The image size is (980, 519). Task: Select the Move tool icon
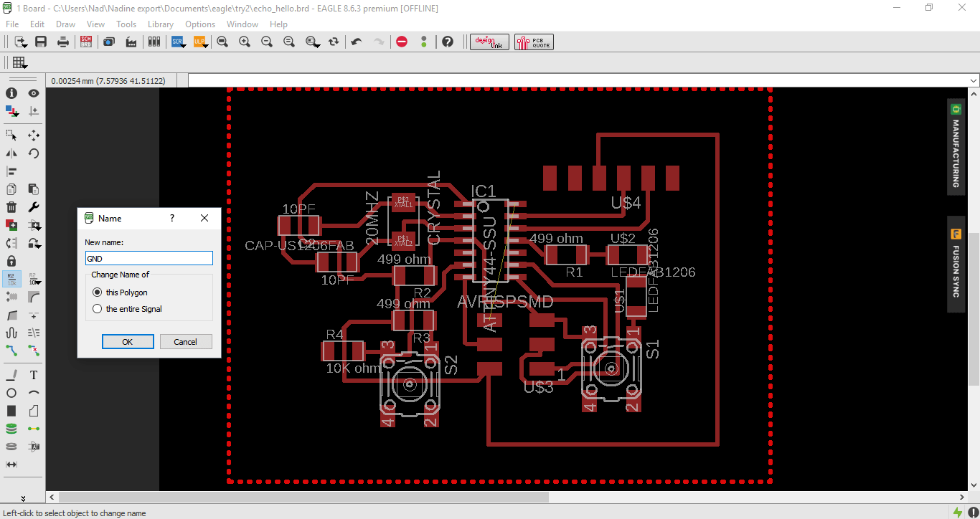pos(34,135)
